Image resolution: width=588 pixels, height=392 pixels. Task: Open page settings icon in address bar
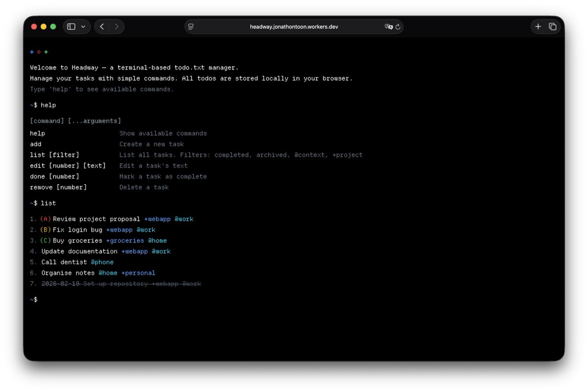191,26
